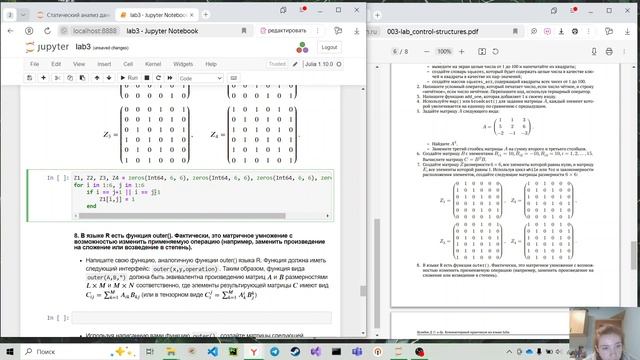Viewport: 640px width, 360px height.
Task: Open downloads in the left browser window
Action: pos(356,31)
